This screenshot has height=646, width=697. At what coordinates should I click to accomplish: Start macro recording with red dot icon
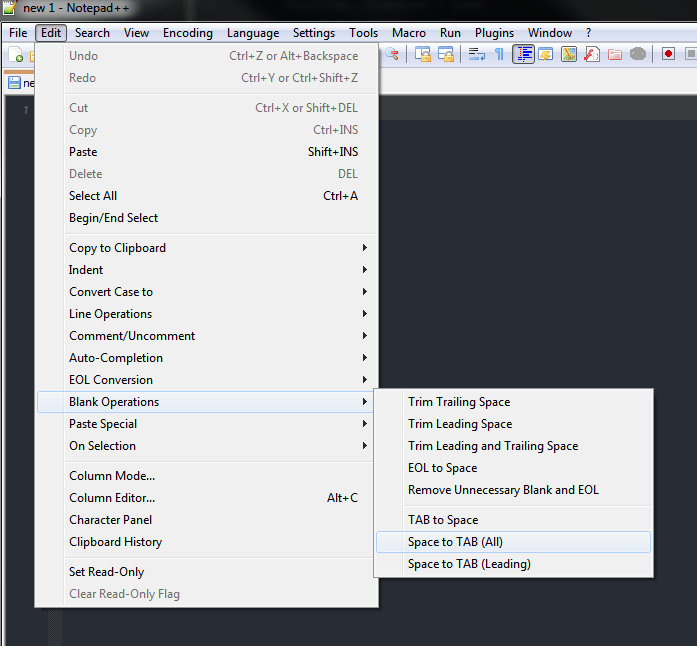[668, 54]
